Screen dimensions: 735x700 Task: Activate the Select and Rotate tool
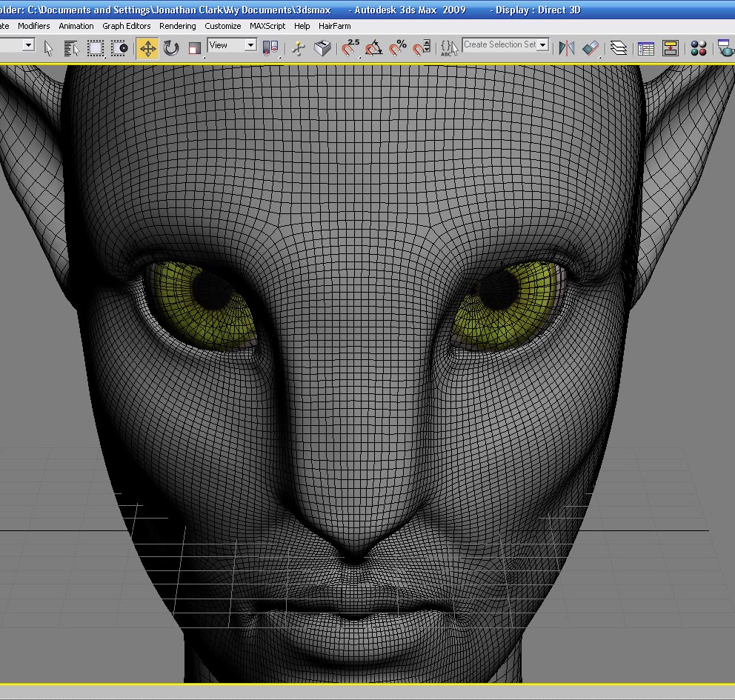coord(171,48)
